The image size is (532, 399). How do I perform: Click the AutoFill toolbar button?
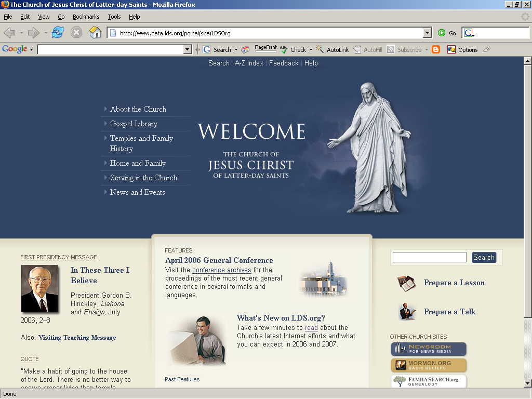(368, 50)
